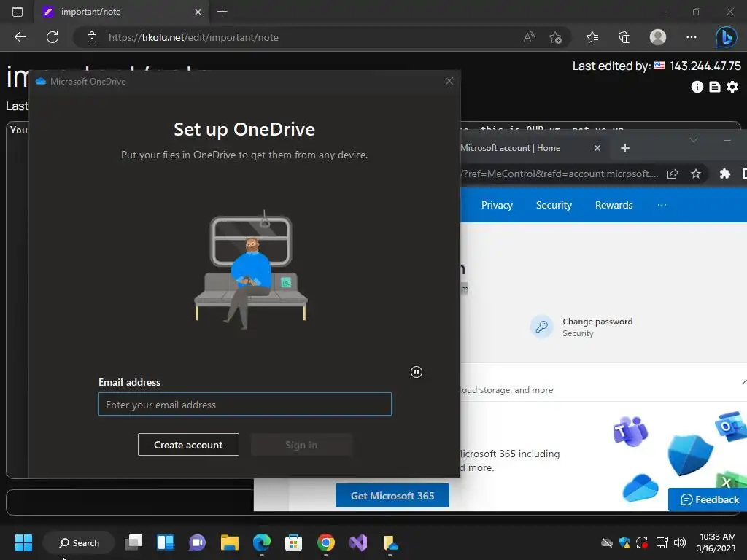Click the Chrome share page icon
Image resolution: width=747 pixels, height=560 pixels.
tap(672, 174)
